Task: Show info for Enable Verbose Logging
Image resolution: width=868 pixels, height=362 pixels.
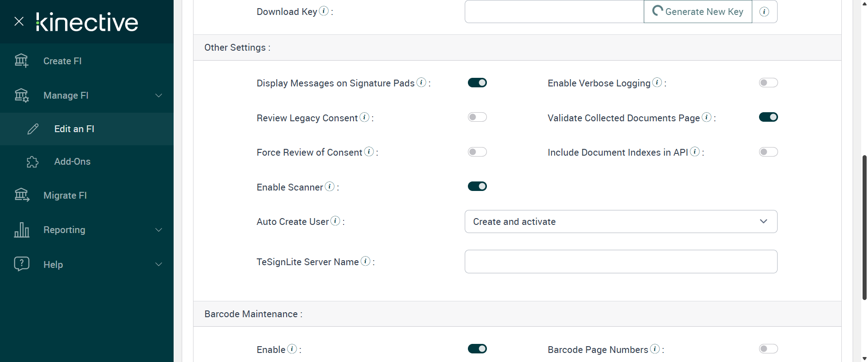Action: pos(657,82)
